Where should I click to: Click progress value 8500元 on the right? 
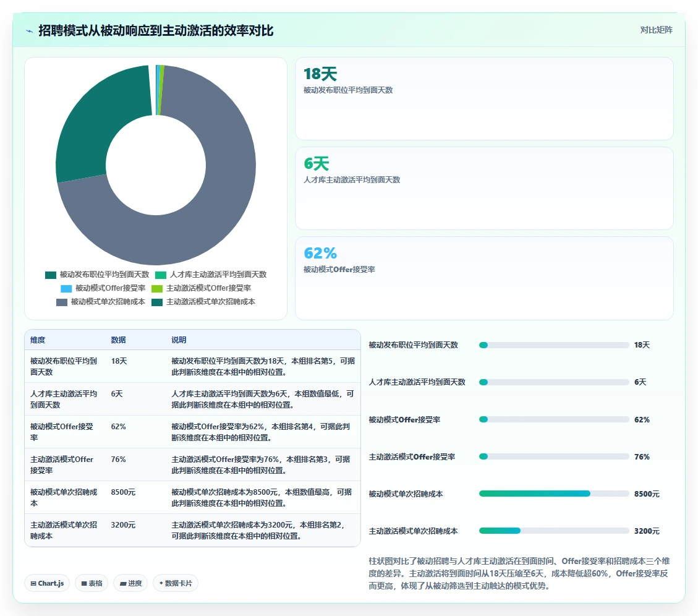tap(647, 494)
